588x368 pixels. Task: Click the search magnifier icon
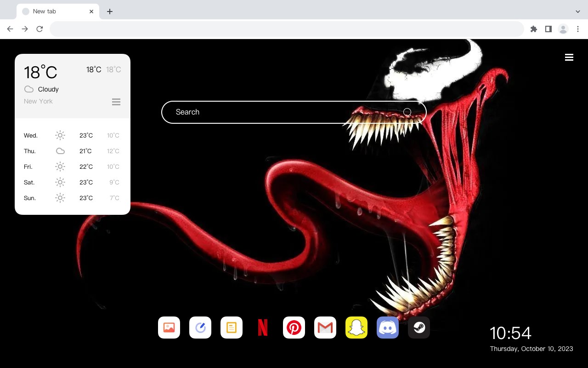pyautogui.click(x=407, y=112)
